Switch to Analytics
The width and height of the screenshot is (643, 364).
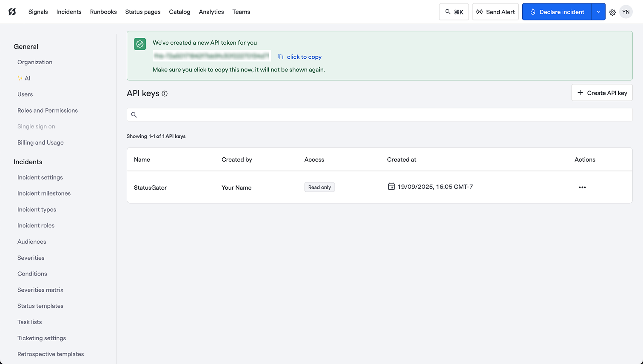pos(211,12)
